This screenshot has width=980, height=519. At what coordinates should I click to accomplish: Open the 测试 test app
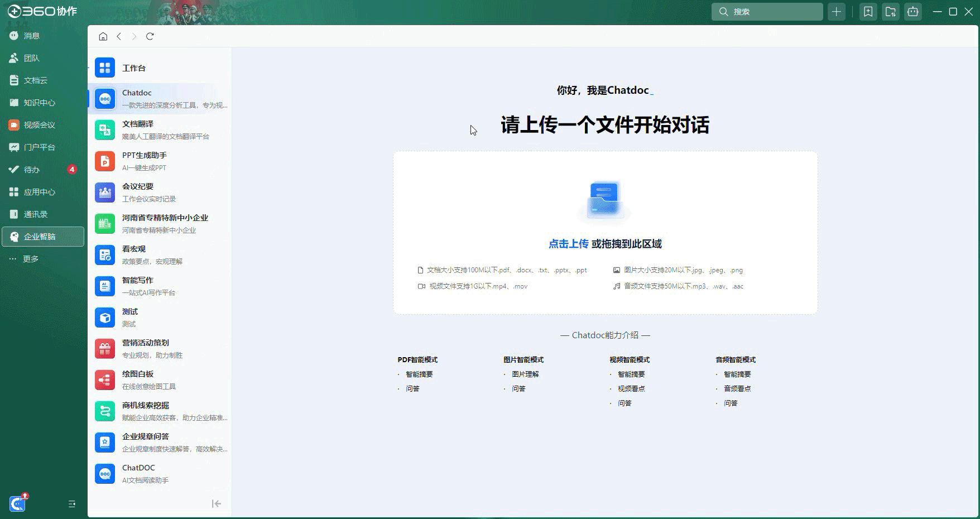tap(160, 318)
